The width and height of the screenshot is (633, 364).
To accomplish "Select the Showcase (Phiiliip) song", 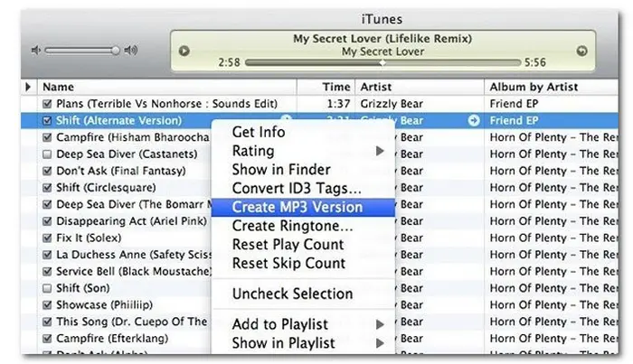I will click(x=105, y=304).
